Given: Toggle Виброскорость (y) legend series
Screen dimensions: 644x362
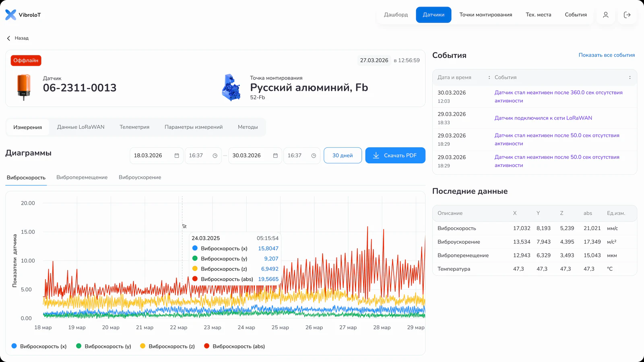Looking at the screenshot, I should point(103,346).
